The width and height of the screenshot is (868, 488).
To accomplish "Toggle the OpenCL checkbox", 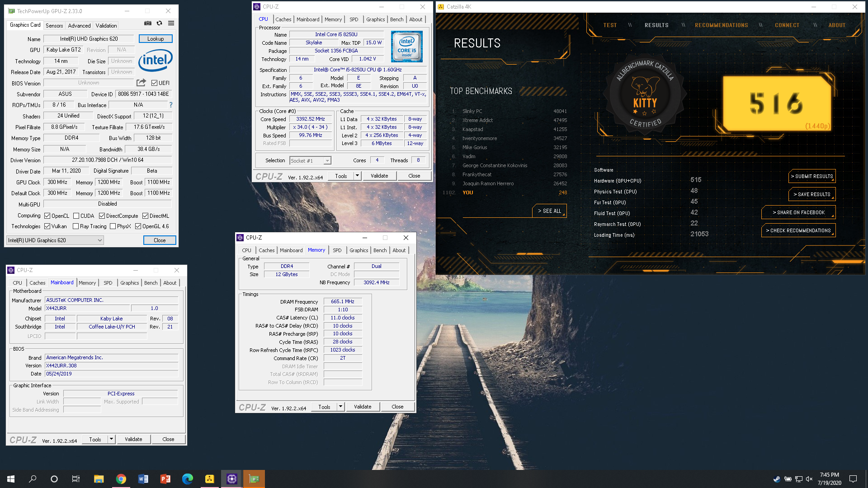I will coord(47,216).
